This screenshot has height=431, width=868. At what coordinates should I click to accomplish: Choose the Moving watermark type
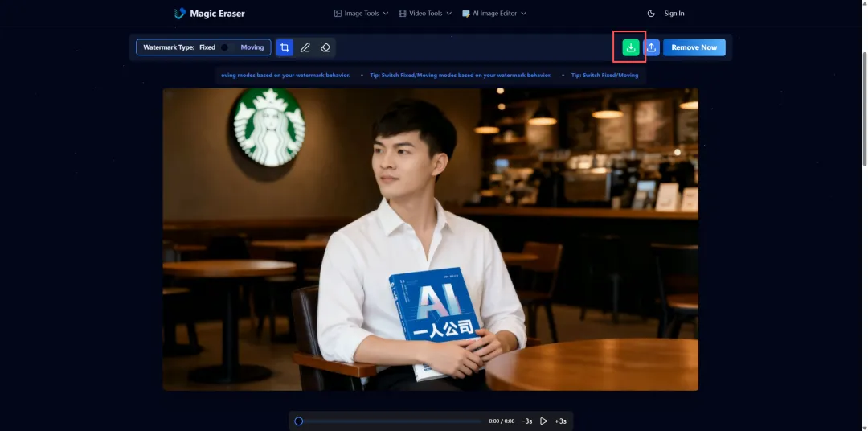click(252, 47)
